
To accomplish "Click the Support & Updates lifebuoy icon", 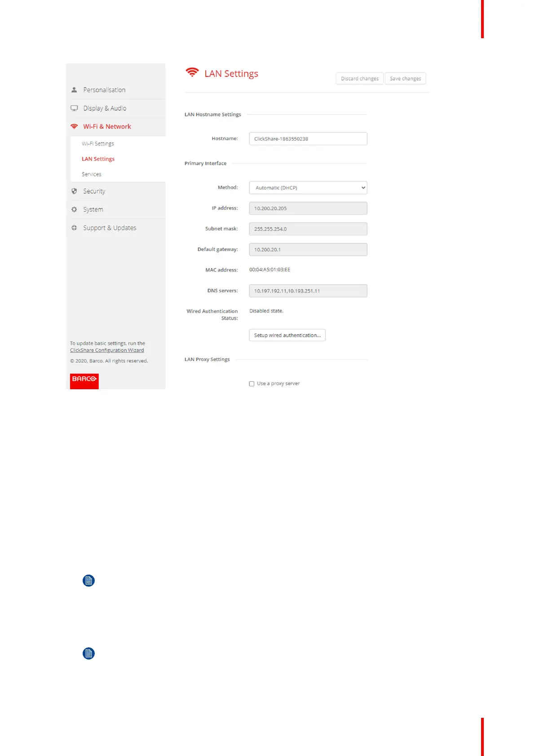I will pyautogui.click(x=74, y=228).
